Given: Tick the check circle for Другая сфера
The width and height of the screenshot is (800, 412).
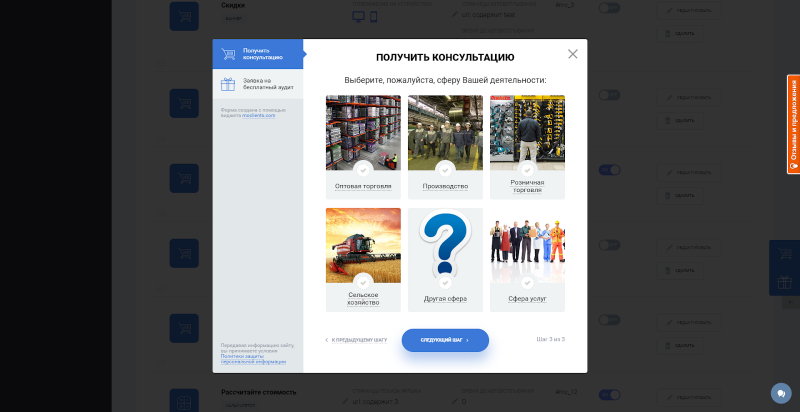Looking at the screenshot, I should pyautogui.click(x=445, y=282).
